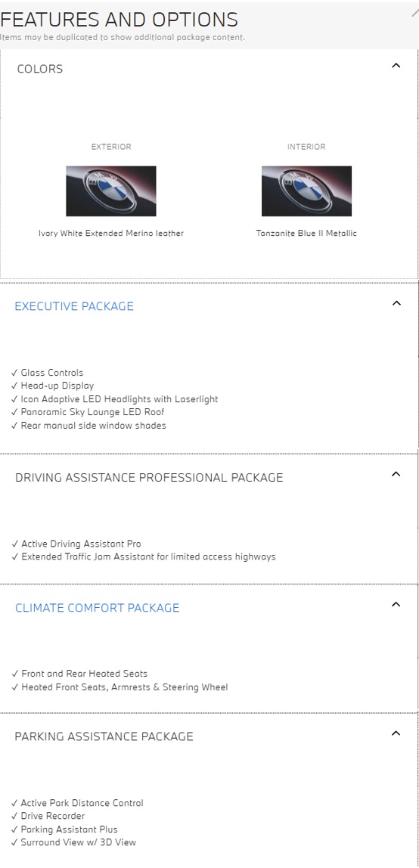The image size is (419, 868).
Task: Click the Active Driving Assistant Pro checkmark
Action: click(x=15, y=544)
